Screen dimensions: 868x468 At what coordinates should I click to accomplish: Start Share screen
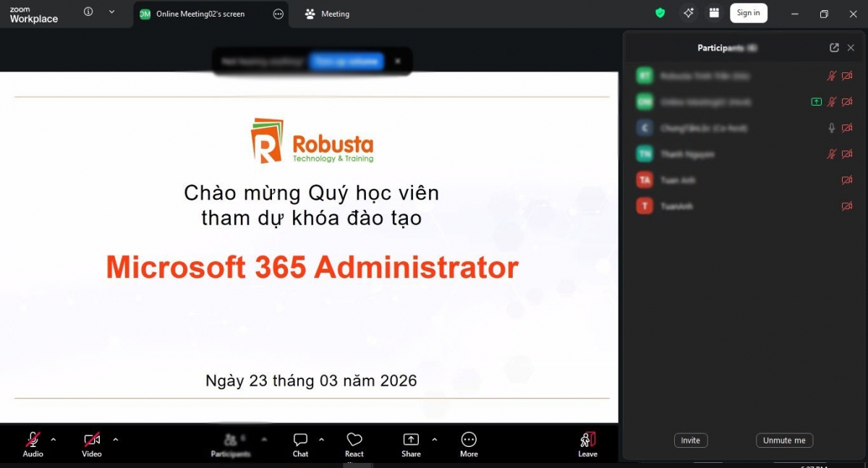coord(411,444)
